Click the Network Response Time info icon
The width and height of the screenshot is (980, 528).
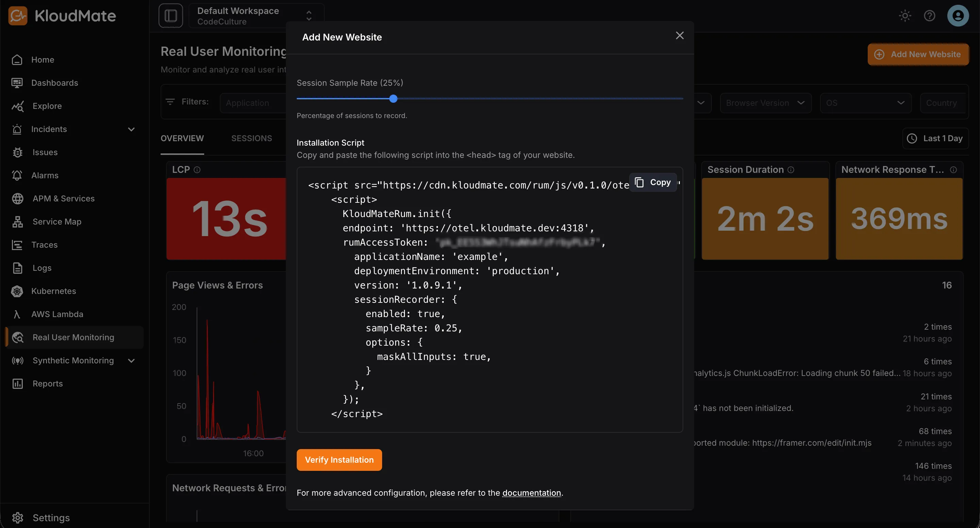click(953, 170)
